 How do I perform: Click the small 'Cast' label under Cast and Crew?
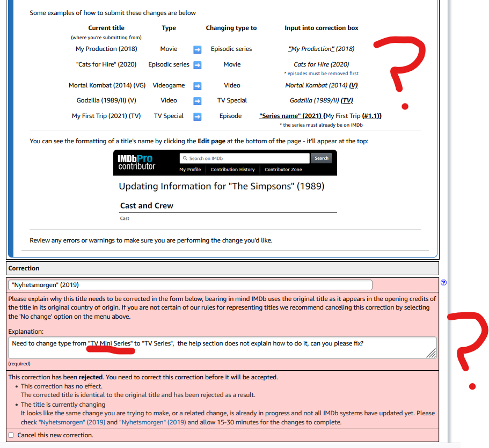(125, 218)
